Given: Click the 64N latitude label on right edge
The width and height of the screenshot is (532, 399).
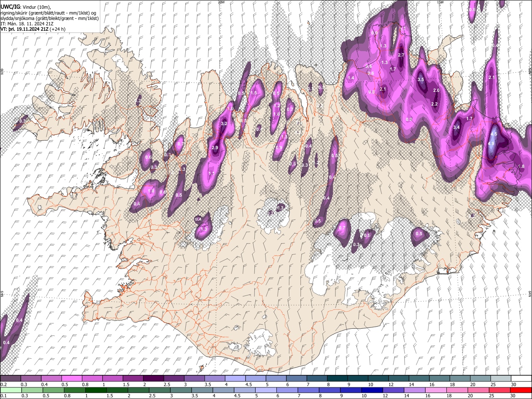Looking at the screenshot, I should point(530,294).
